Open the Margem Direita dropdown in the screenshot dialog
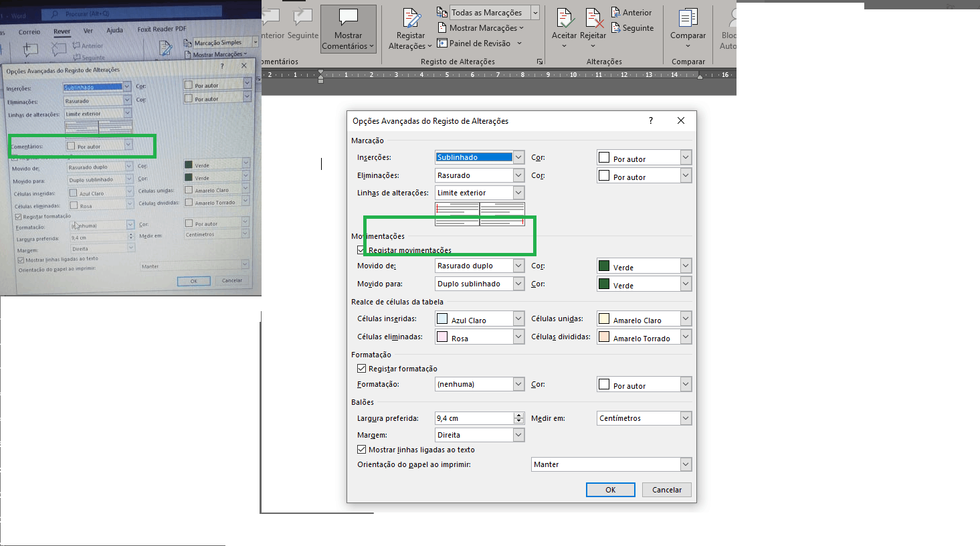Image resolution: width=980 pixels, height=546 pixels. click(x=518, y=435)
